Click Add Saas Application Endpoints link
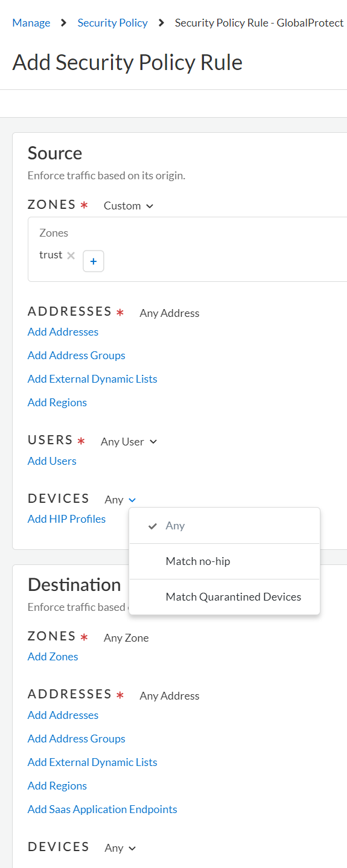347x868 pixels. tap(103, 809)
